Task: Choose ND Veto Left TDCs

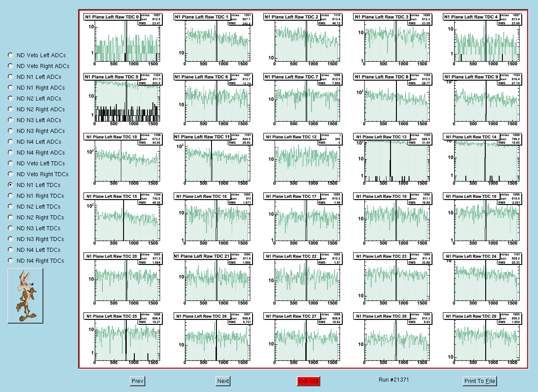Action: [x=11, y=163]
